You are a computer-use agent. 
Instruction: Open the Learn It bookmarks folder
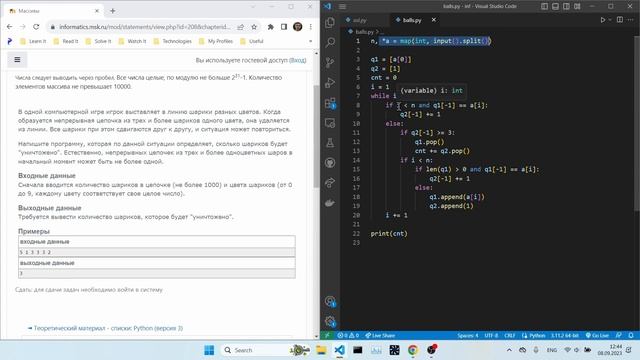[x=33, y=41]
